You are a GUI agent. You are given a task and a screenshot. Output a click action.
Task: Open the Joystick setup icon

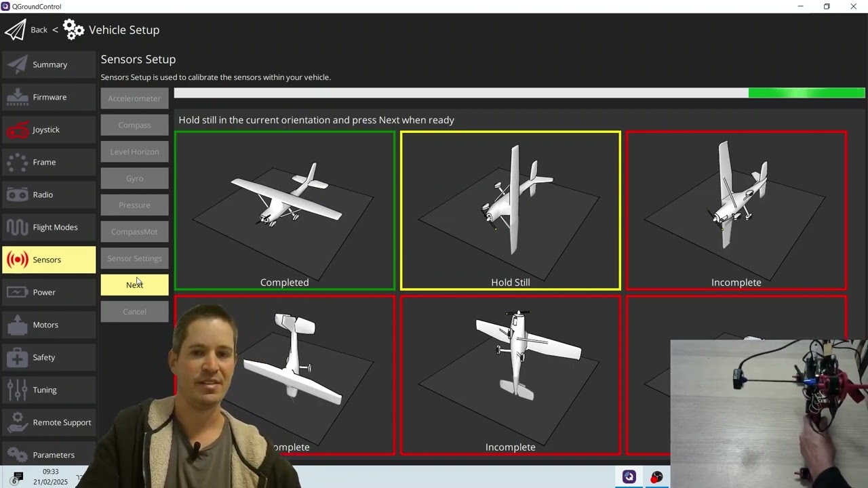tap(17, 129)
